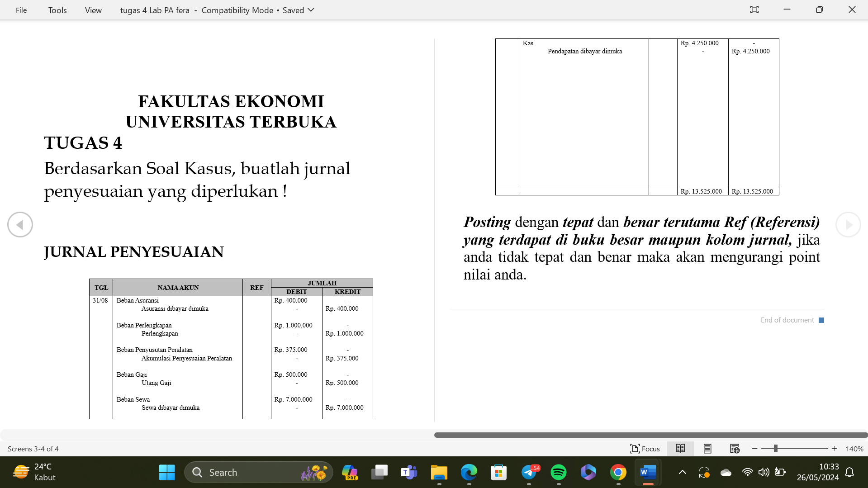868x488 pixels.
Task: Switch to Read Mode view
Action: pyautogui.click(x=680, y=449)
